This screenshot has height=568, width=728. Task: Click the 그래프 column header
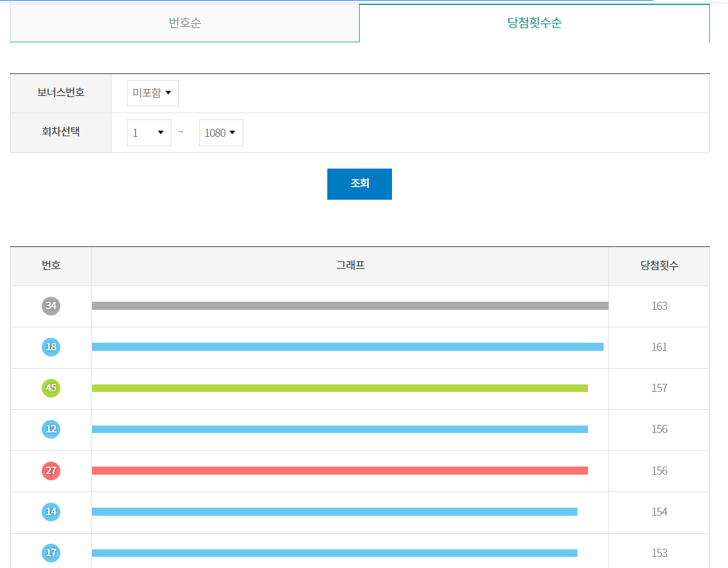point(350,264)
